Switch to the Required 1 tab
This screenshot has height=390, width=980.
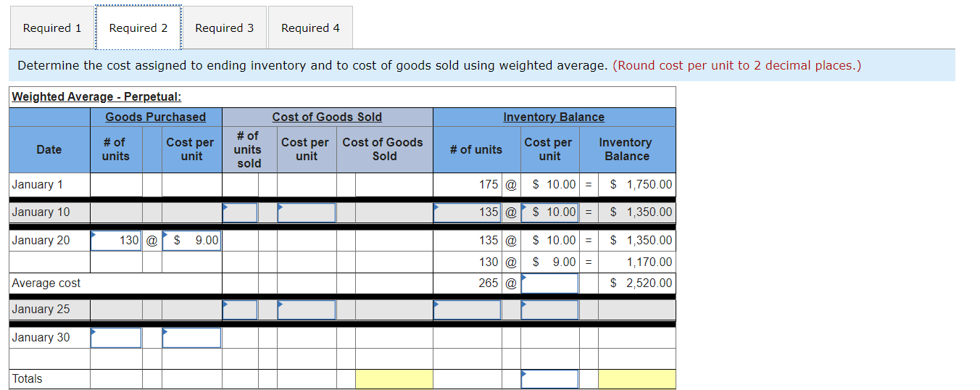(52, 28)
